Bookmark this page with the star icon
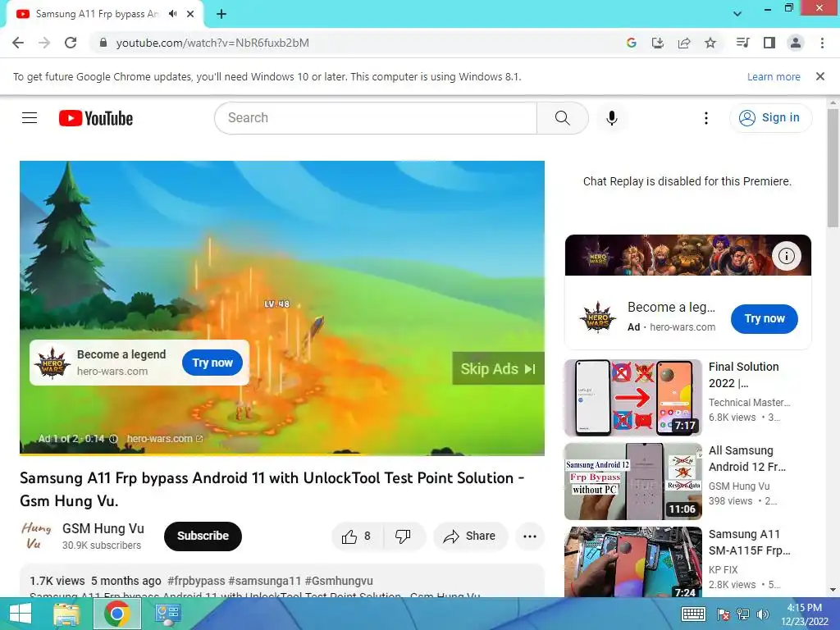 [x=710, y=43]
